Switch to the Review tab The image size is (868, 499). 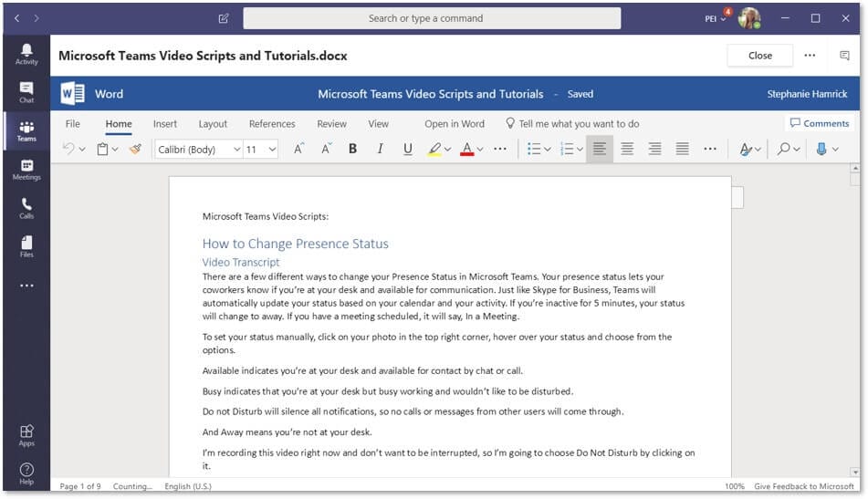point(331,124)
